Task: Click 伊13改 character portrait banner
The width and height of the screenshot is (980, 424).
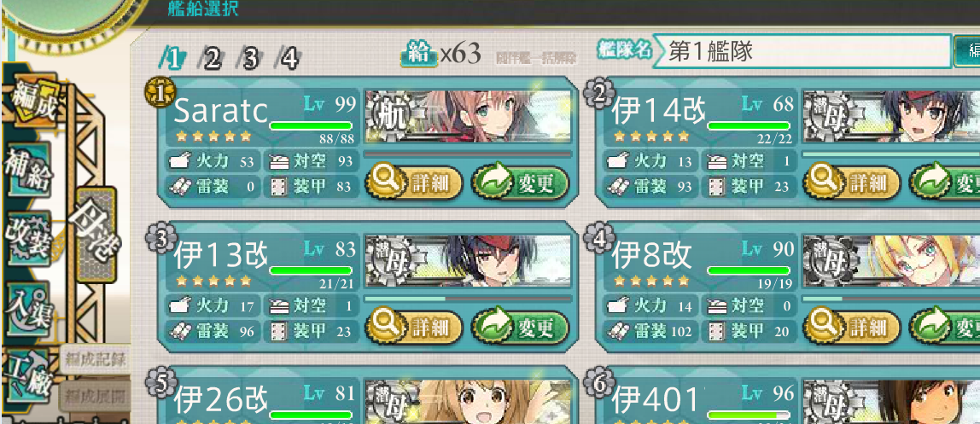Action: [x=468, y=260]
